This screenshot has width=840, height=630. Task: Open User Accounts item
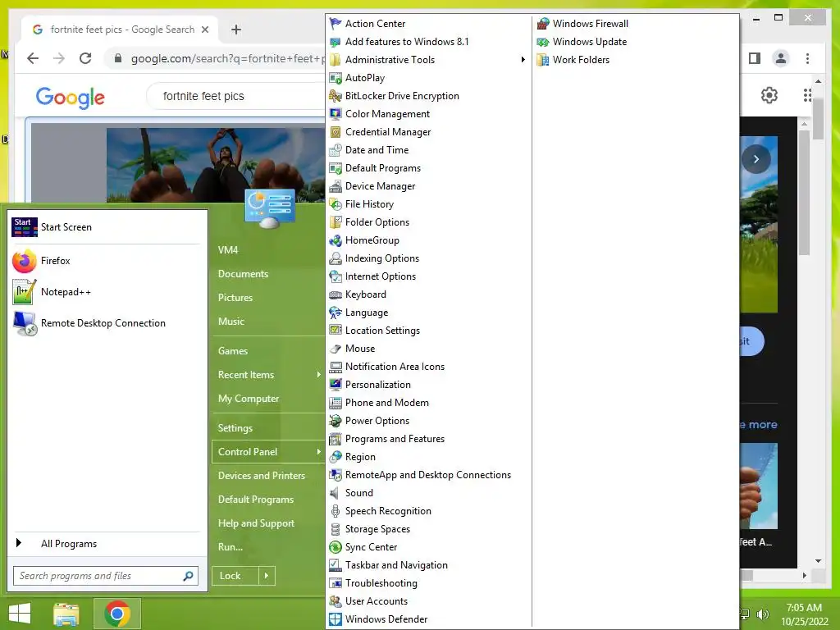(377, 601)
